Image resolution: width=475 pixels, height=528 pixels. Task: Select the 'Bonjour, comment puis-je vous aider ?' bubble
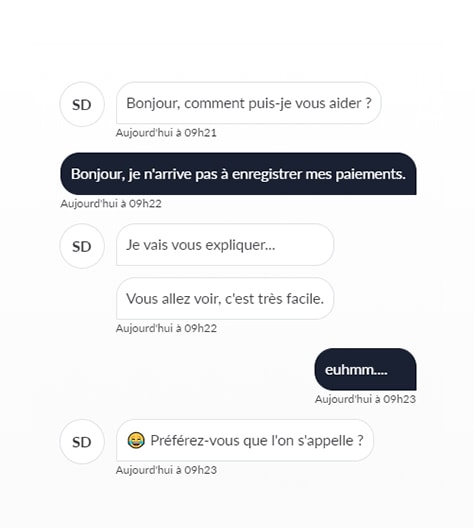(249, 103)
